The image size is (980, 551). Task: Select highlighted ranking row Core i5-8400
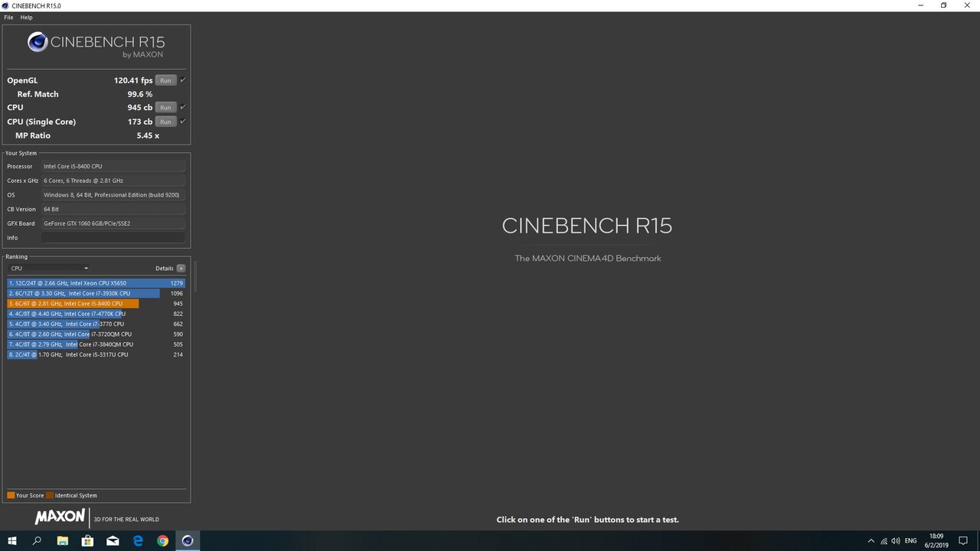[96, 304]
